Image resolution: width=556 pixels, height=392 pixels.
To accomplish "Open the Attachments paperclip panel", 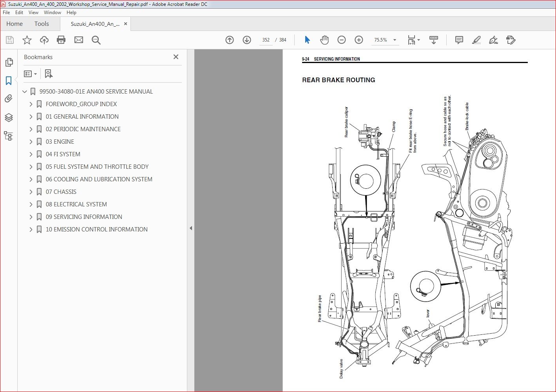I will [9, 99].
